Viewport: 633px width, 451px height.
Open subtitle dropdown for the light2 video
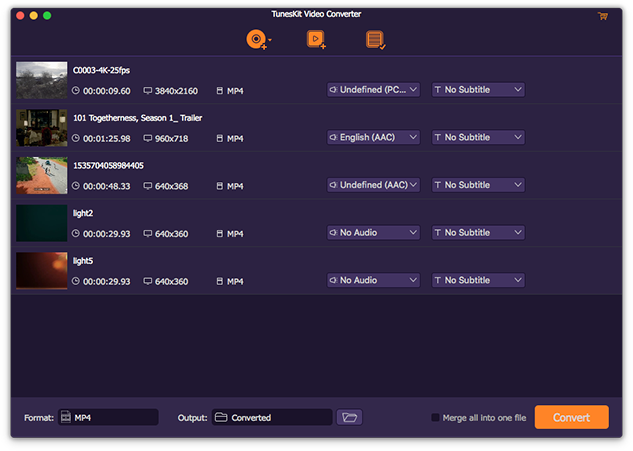(478, 233)
